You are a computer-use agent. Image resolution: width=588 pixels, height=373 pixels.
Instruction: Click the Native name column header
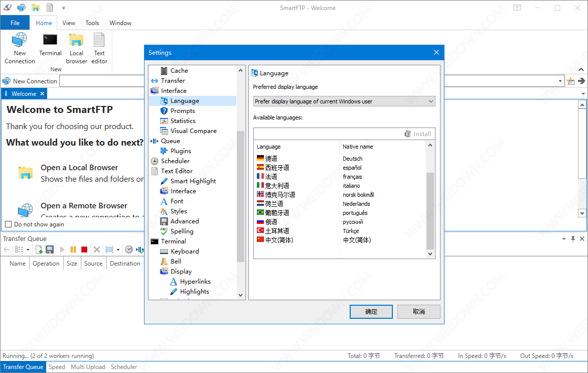click(x=358, y=147)
